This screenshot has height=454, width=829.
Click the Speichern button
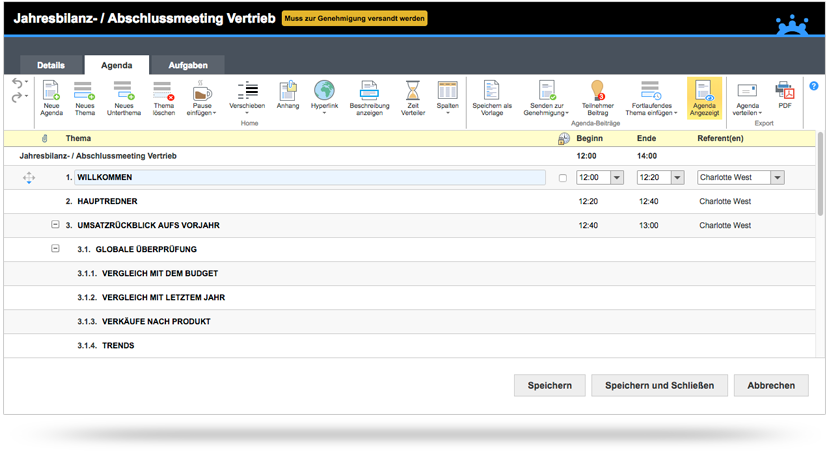click(550, 385)
